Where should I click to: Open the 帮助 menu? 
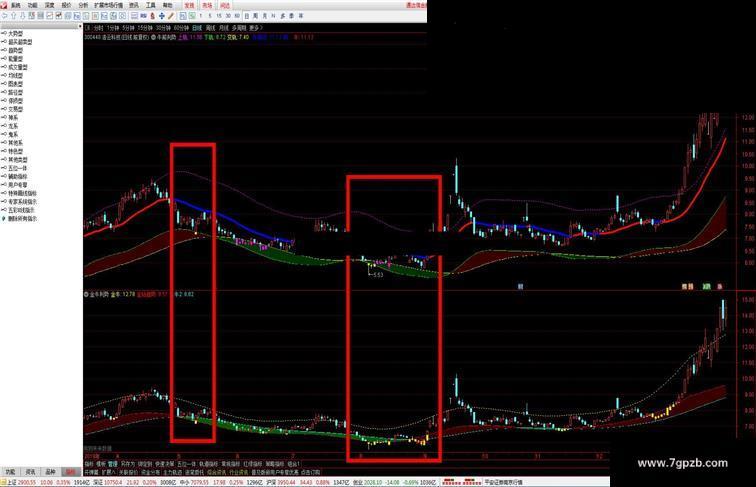tap(167, 5)
